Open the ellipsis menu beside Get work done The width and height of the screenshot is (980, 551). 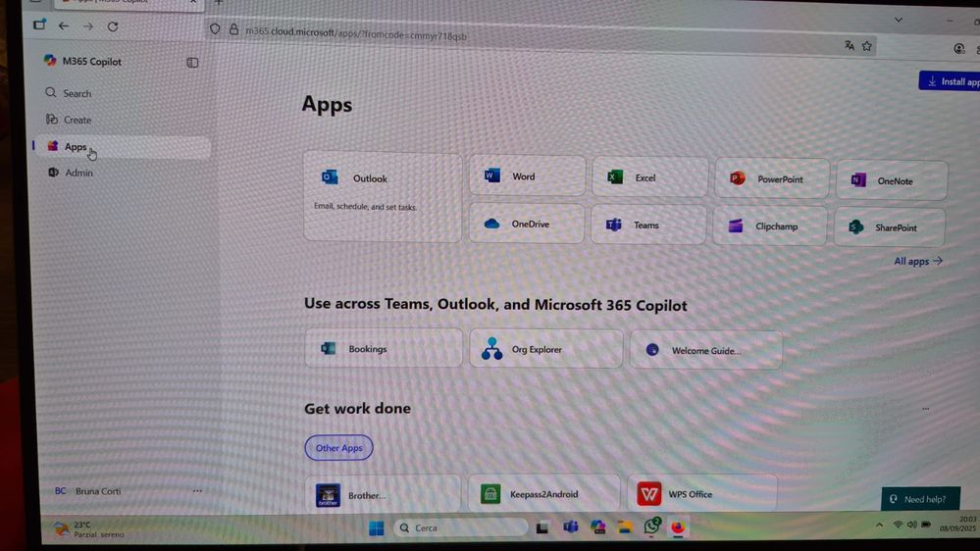coord(926,409)
